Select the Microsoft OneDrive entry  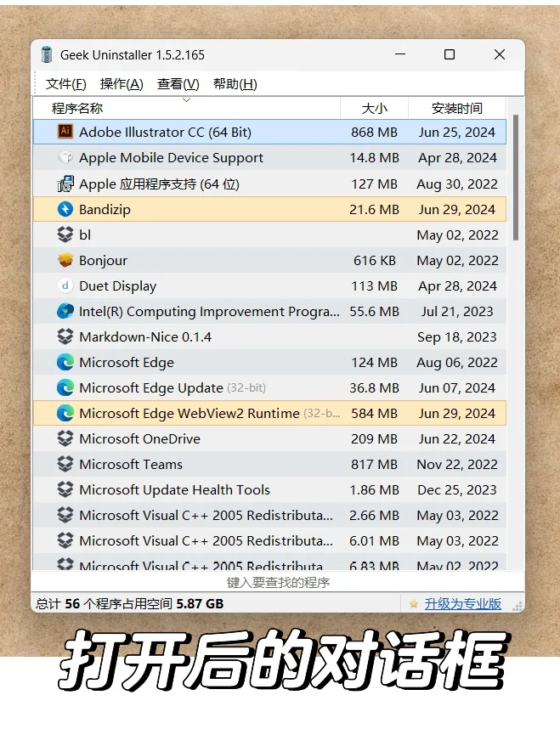(x=269, y=438)
